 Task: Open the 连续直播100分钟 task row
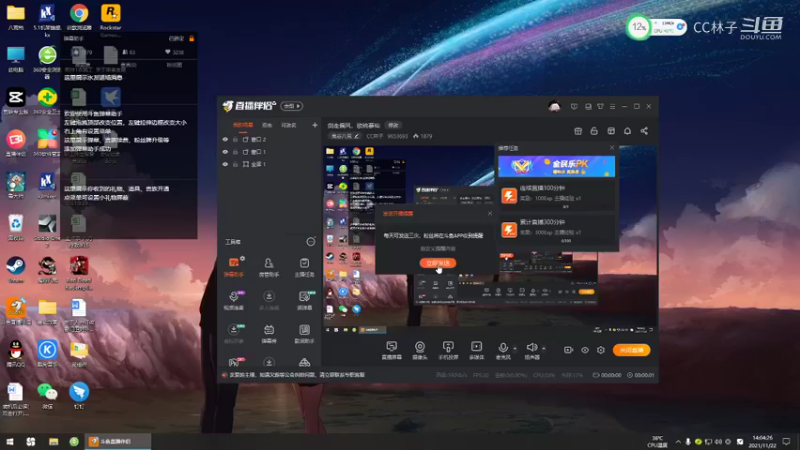click(557, 196)
